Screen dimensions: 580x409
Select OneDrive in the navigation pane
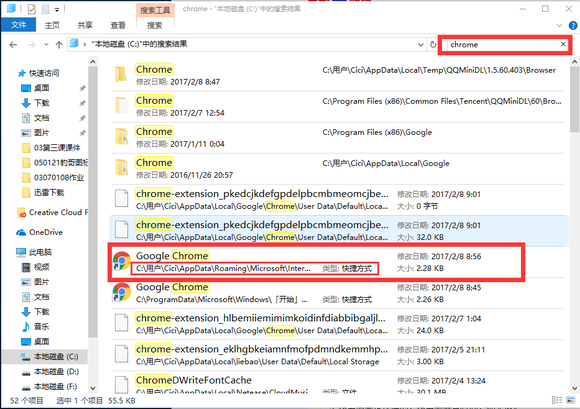pyautogui.click(x=45, y=232)
